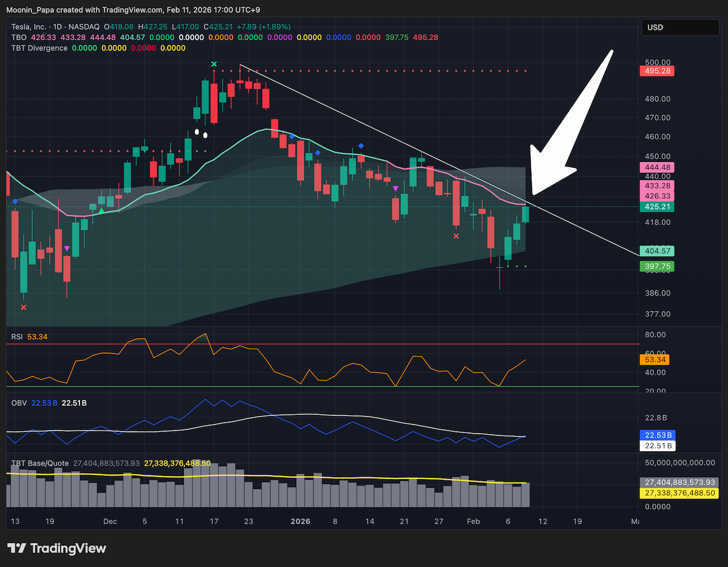The width and height of the screenshot is (728, 567).
Task: Click the pink 426.33 price label
Action: 657,196
